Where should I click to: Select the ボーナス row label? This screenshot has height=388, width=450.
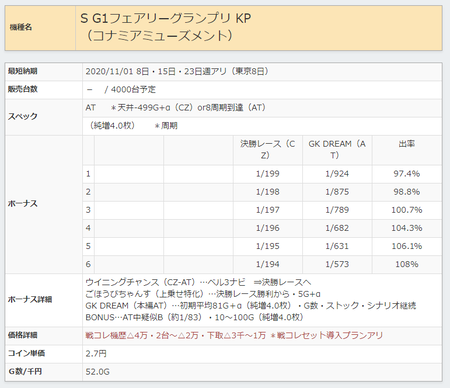pyautogui.click(x=23, y=204)
